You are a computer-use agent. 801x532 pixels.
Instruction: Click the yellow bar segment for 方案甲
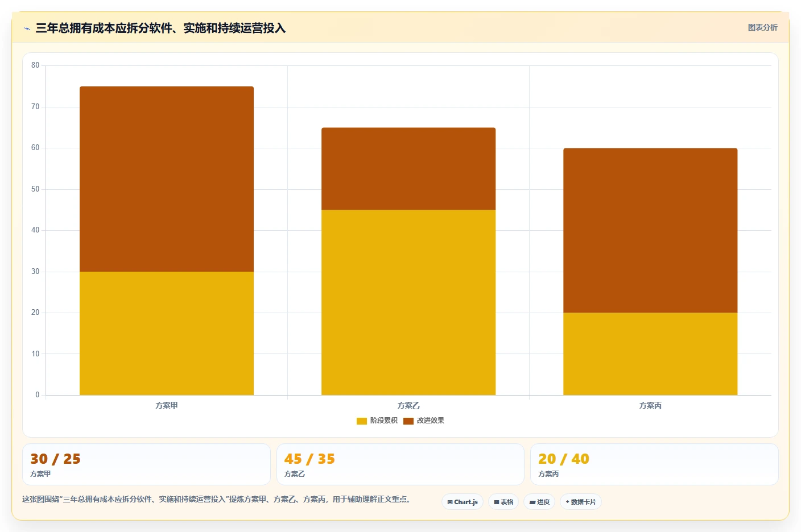pos(167,333)
